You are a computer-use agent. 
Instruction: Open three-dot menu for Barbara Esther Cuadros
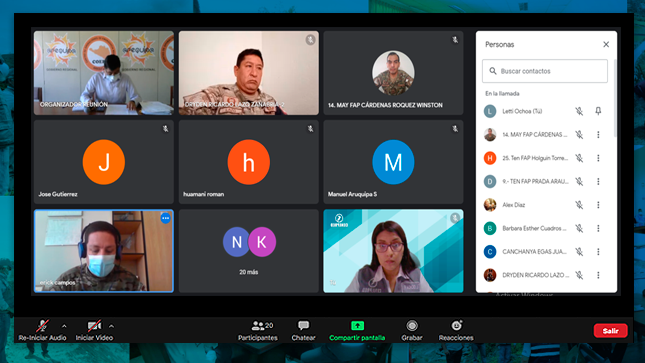(598, 228)
